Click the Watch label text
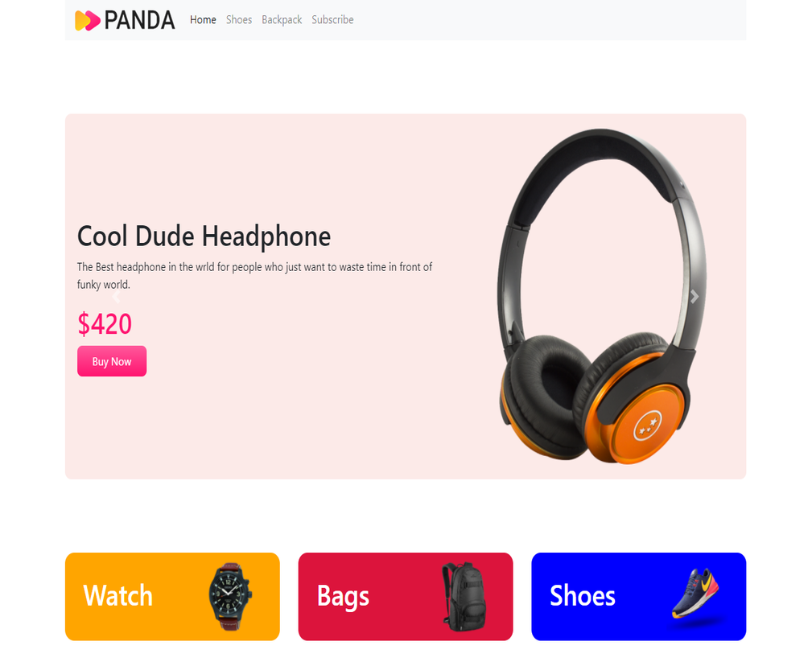Screen dimensions: 812x662 [x=118, y=596]
